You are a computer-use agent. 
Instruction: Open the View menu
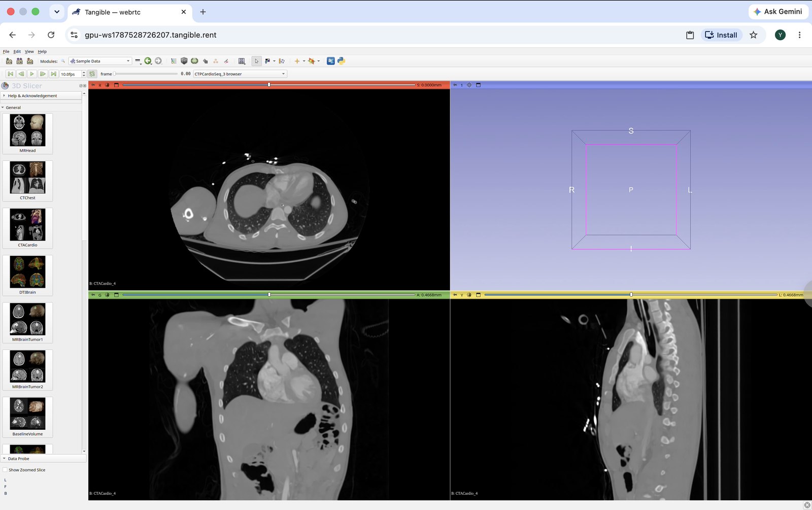pyautogui.click(x=29, y=51)
